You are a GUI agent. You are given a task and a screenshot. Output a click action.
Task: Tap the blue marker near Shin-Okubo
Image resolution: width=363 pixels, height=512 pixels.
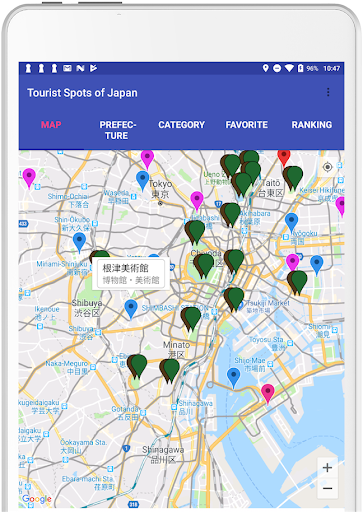79,242
